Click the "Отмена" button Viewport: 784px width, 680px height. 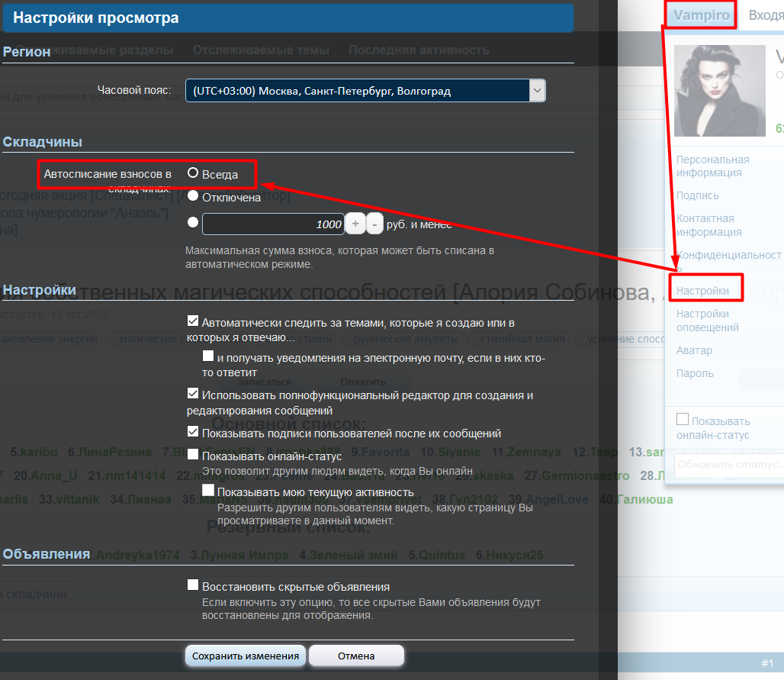[356, 656]
